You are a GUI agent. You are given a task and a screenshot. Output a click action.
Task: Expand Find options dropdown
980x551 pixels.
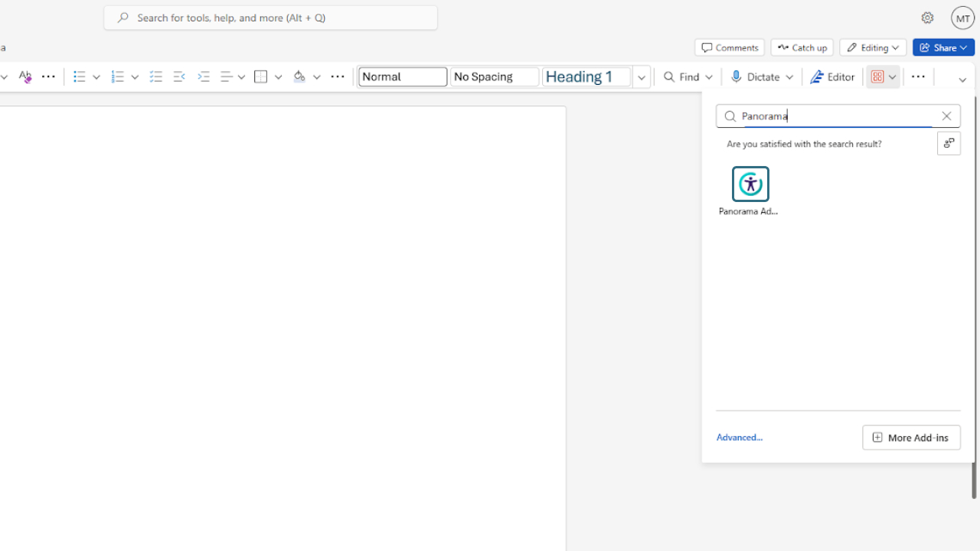tap(709, 77)
